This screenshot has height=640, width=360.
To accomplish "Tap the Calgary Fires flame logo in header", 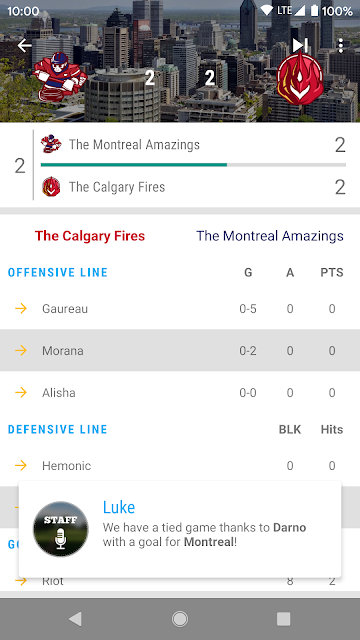I will 300,78.
